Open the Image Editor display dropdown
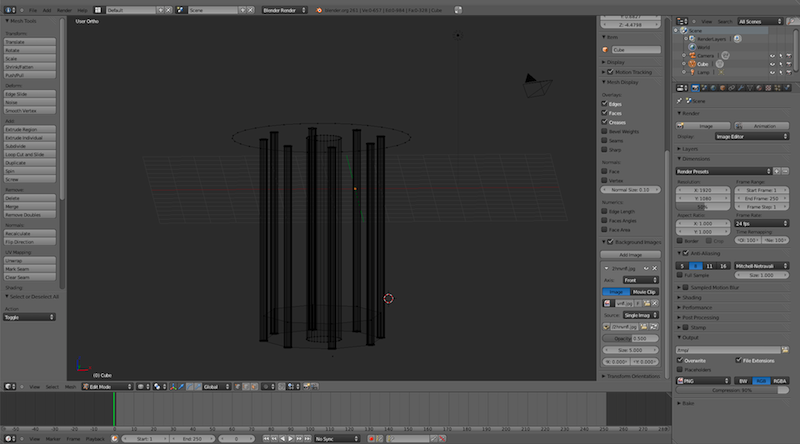The width and height of the screenshot is (800, 444). pyautogui.click(x=752, y=136)
